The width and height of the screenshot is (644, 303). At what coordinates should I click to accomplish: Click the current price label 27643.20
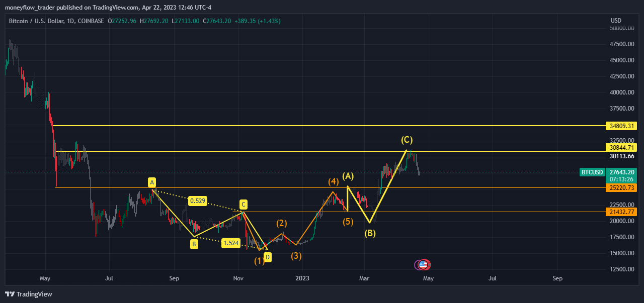(622, 172)
